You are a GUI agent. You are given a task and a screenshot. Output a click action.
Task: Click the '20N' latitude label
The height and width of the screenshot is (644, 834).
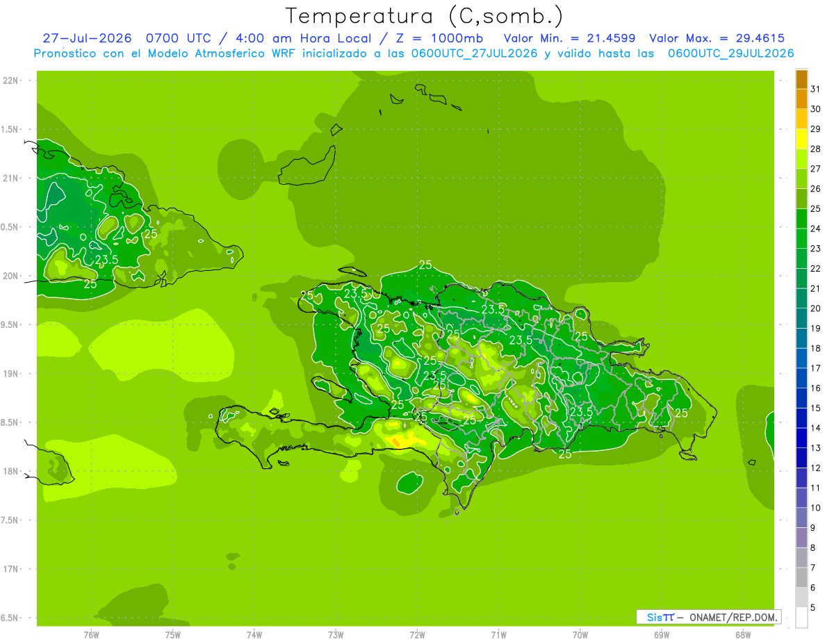(10, 276)
